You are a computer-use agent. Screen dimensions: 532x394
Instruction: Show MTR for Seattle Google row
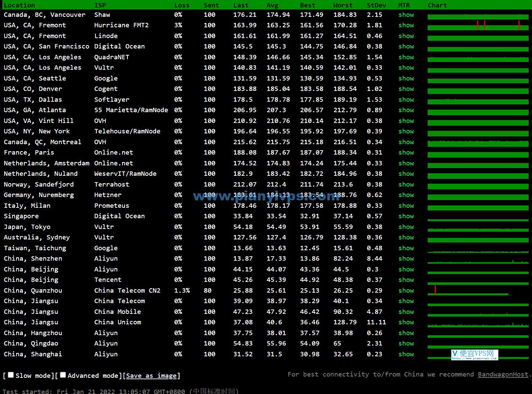click(406, 78)
